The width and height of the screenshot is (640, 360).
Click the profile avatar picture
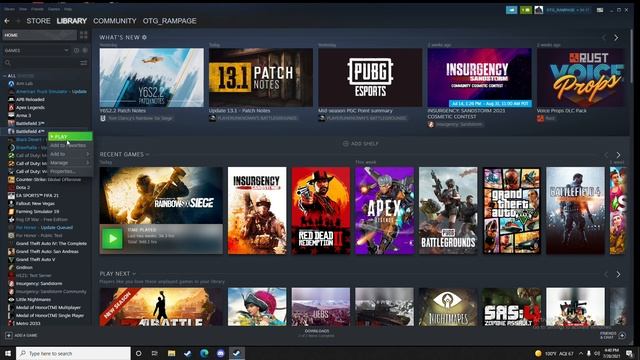(x=539, y=10)
